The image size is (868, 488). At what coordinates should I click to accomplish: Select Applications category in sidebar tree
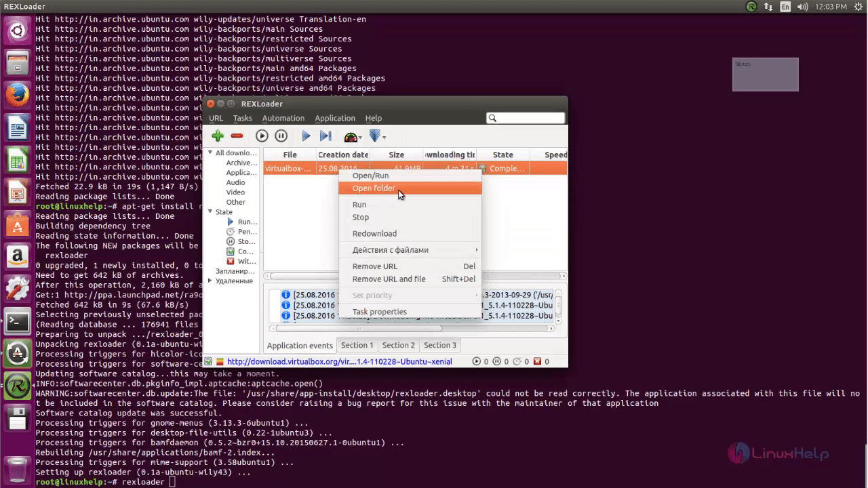(x=242, y=173)
